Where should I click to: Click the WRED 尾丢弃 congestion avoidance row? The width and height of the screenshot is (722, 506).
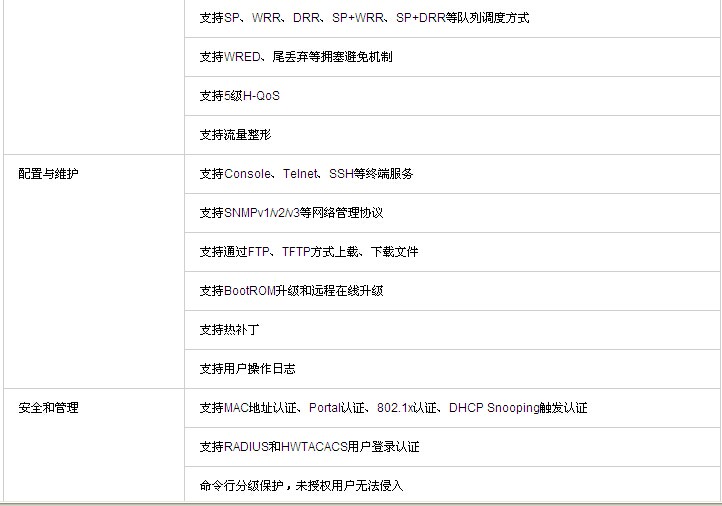(x=296, y=57)
